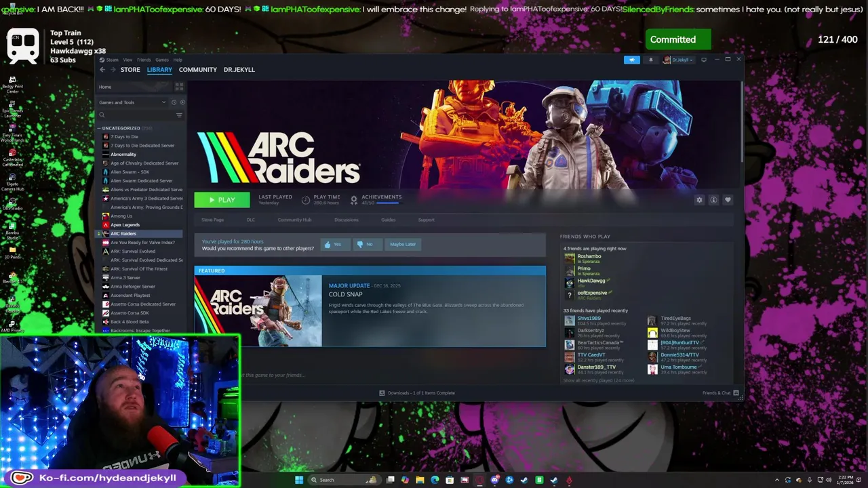The height and width of the screenshot is (488, 868).
Task: Open the DLC link
Action: pyautogui.click(x=250, y=220)
